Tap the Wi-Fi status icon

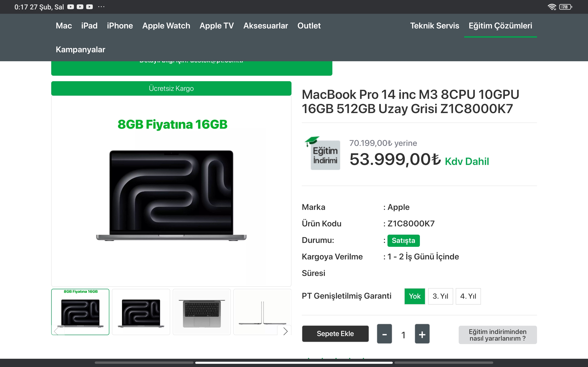tap(552, 7)
